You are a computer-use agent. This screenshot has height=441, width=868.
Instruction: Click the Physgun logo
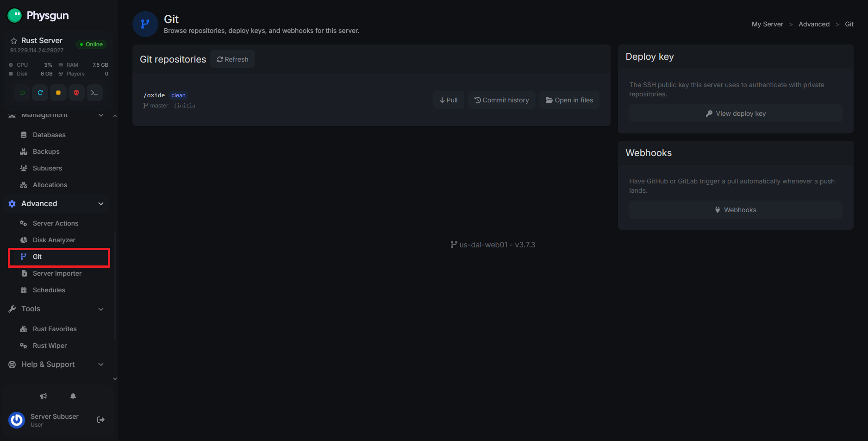pos(38,15)
